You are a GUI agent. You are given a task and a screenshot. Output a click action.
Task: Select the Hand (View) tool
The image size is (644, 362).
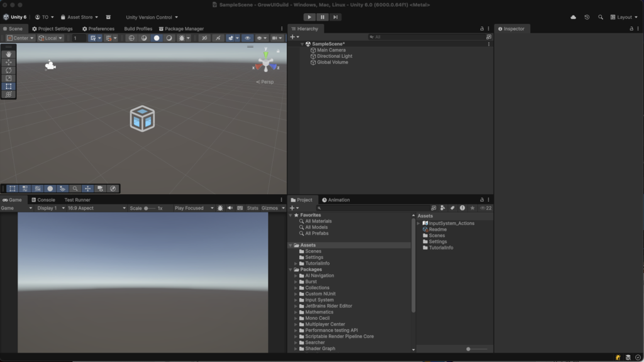9,54
